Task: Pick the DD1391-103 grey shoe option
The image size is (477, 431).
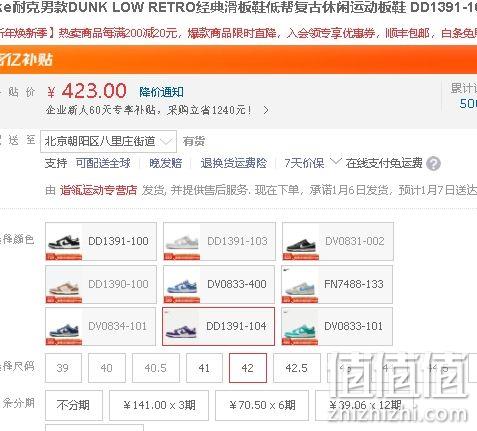Action: (x=219, y=241)
